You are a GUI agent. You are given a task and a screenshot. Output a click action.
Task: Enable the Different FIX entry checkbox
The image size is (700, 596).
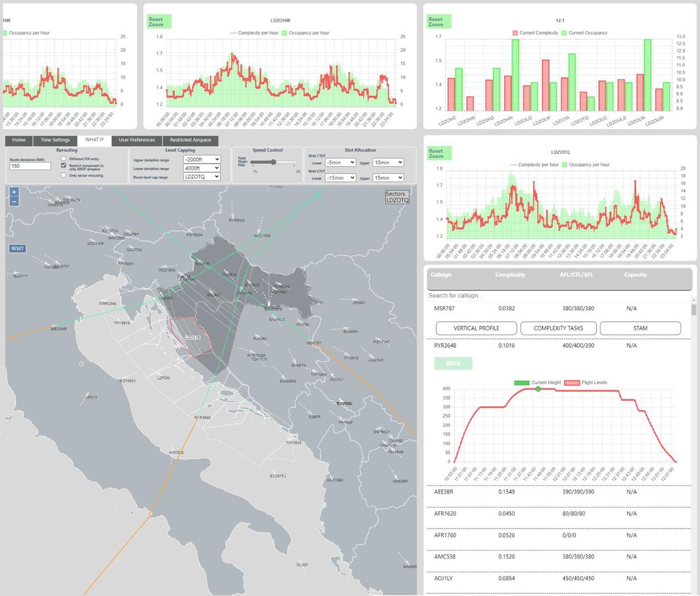tap(63, 159)
